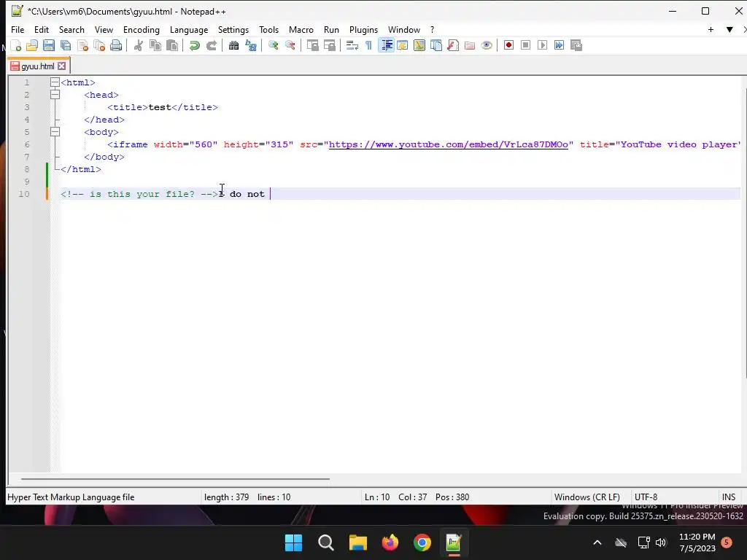Click the User Defined Language icon

pos(403,45)
